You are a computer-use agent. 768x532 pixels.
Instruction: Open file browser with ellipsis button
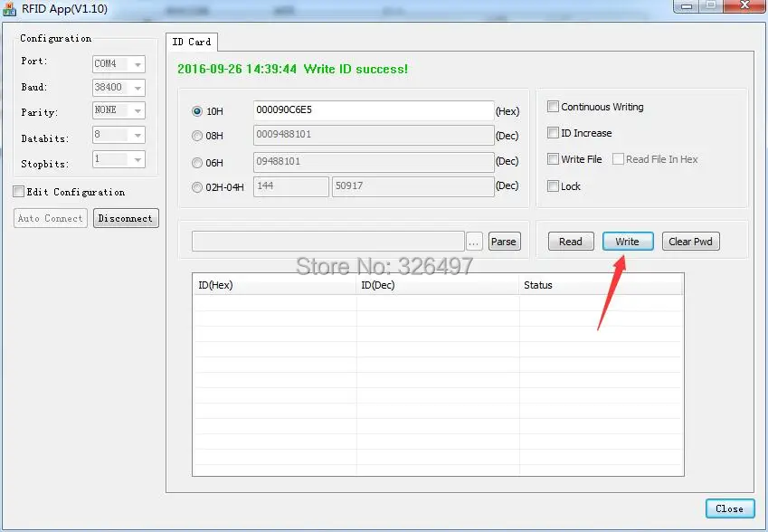474,242
